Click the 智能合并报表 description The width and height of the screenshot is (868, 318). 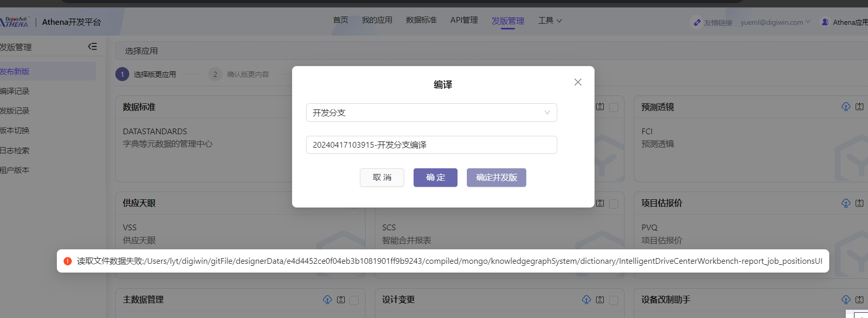pyautogui.click(x=406, y=240)
